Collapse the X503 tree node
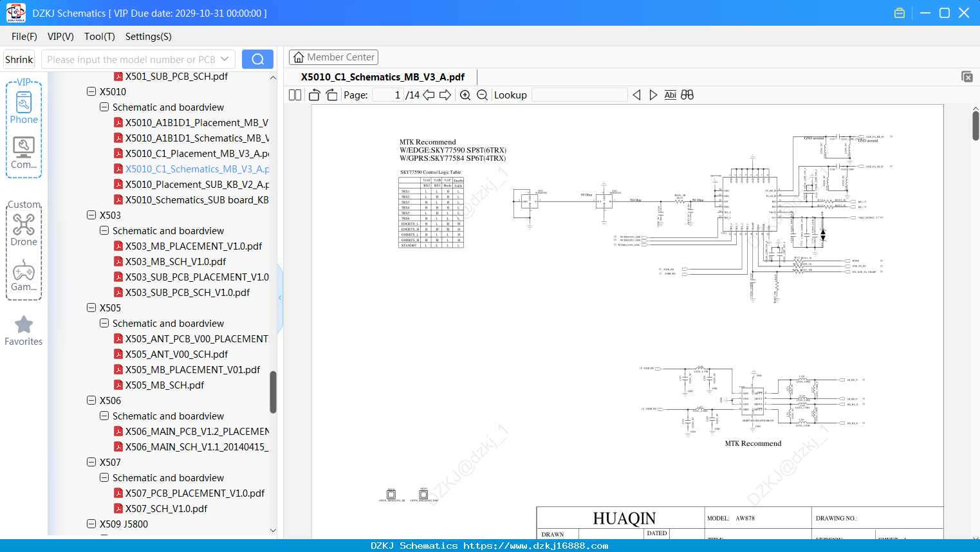This screenshot has width=980, height=552. point(91,215)
